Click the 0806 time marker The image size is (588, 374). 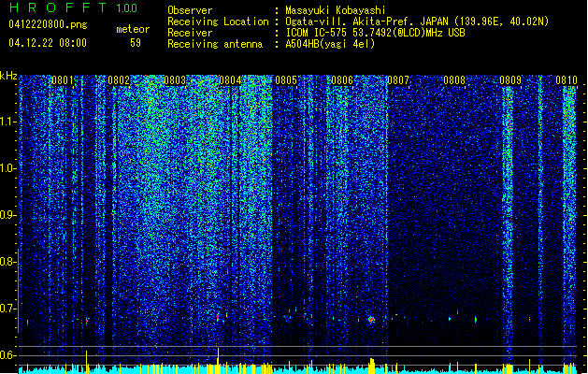point(342,80)
